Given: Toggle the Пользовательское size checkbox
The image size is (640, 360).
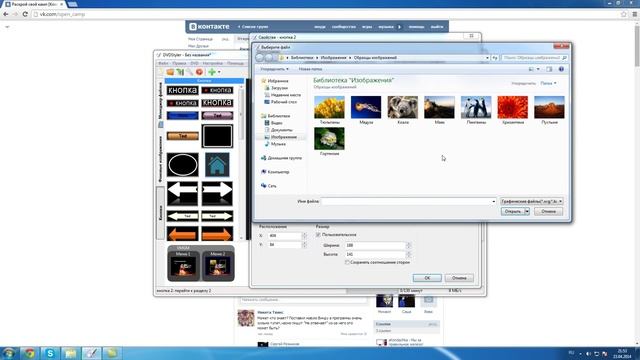Looking at the screenshot, I should point(318,235).
